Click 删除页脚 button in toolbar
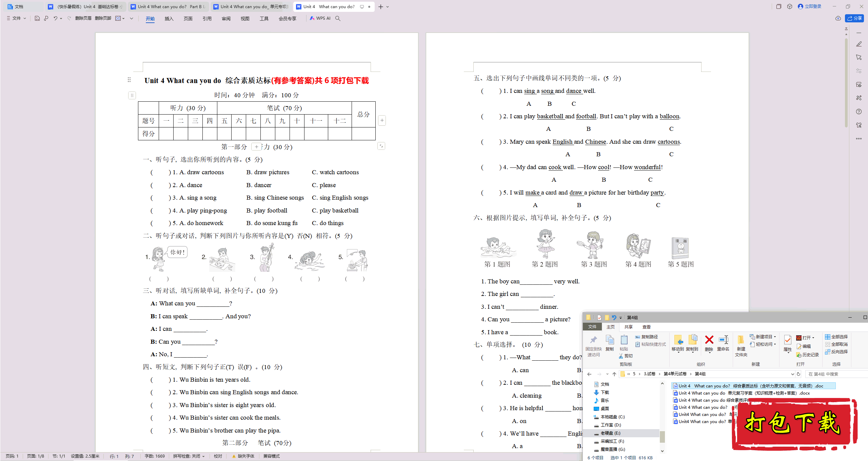 click(103, 18)
